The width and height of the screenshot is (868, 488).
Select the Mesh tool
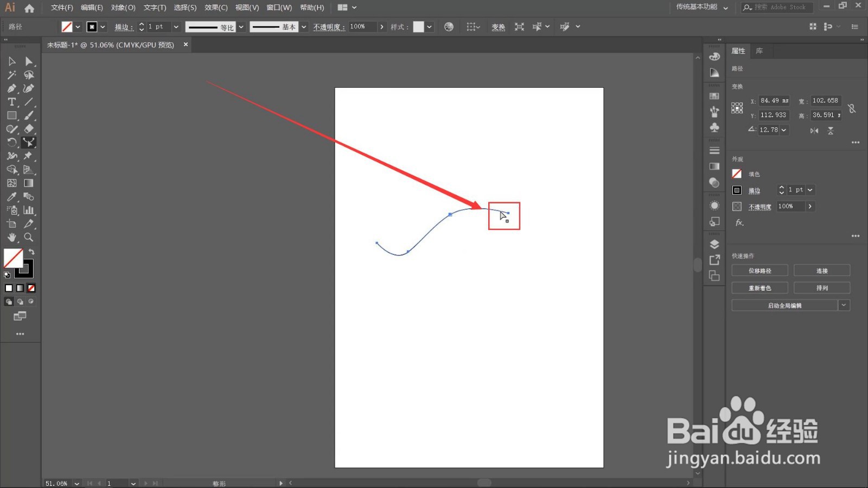click(12, 183)
